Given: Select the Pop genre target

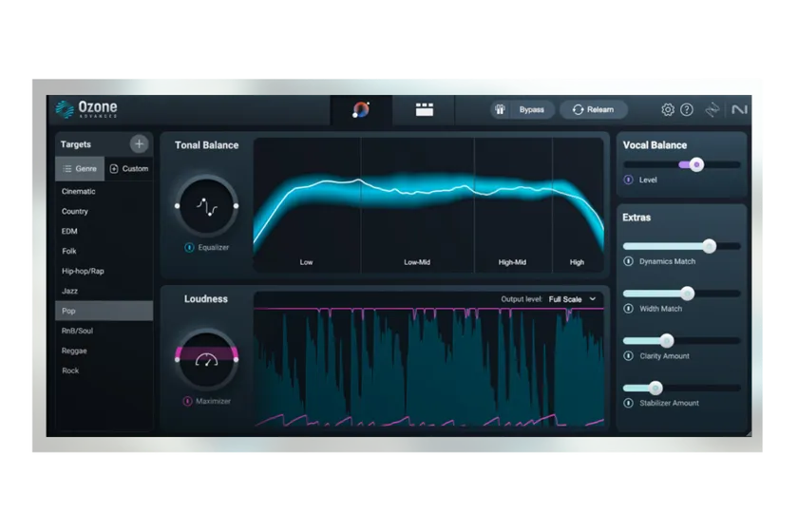Looking at the screenshot, I should click(104, 311).
